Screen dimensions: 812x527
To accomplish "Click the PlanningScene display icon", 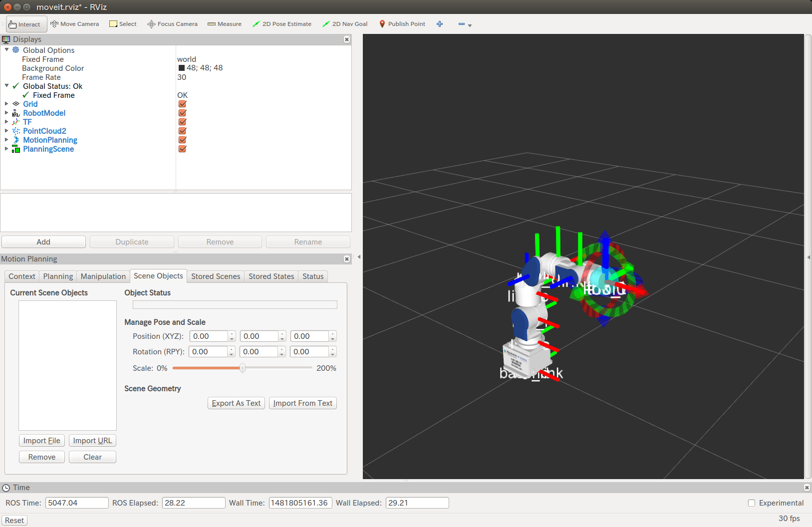I will tap(16, 149).
